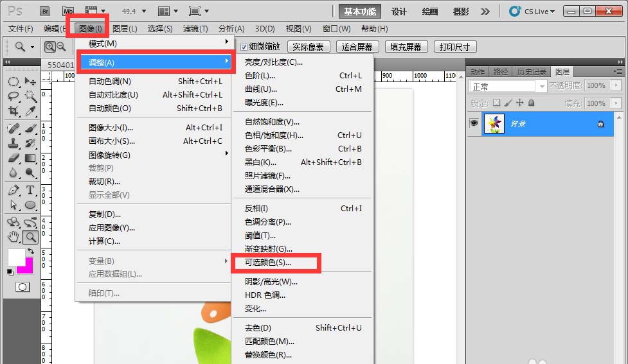Image resolution: width=628 pixels, height=364 pixels.
Task: Open the 正常 blend mode dropdown
Action: click(508, 86)
